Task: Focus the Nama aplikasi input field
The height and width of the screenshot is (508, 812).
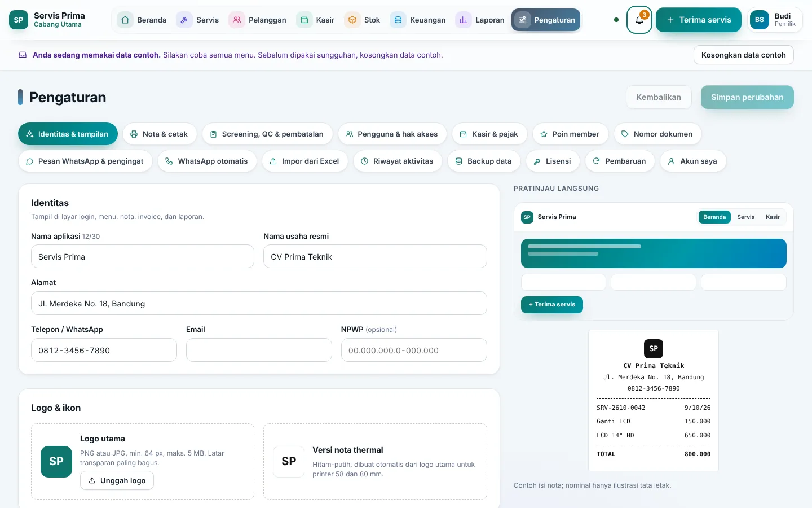Action: 143,256
